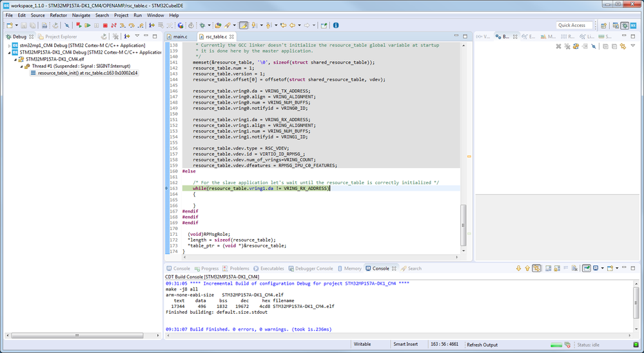Screen dimensions: 644x353
Task: Click the Step Over icon
Action: (132, 26)
